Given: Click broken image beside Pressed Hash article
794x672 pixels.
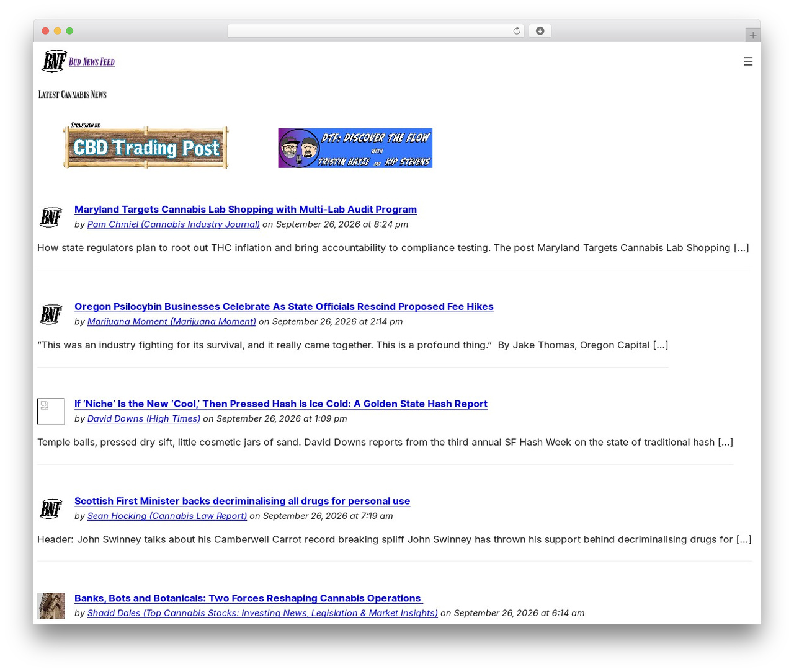Looking at the screenshot, I should 51,411.
